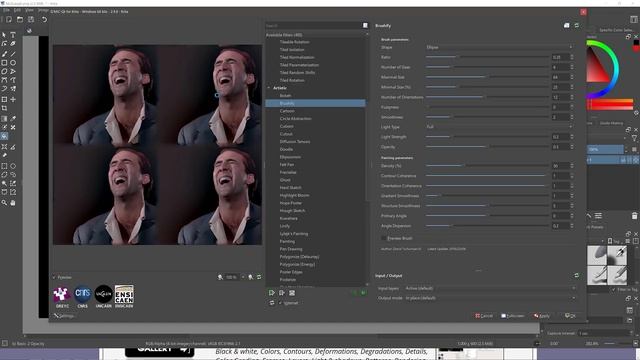Open a file from Krita toolbar
The image size is (640, 360).
point(20,20)
